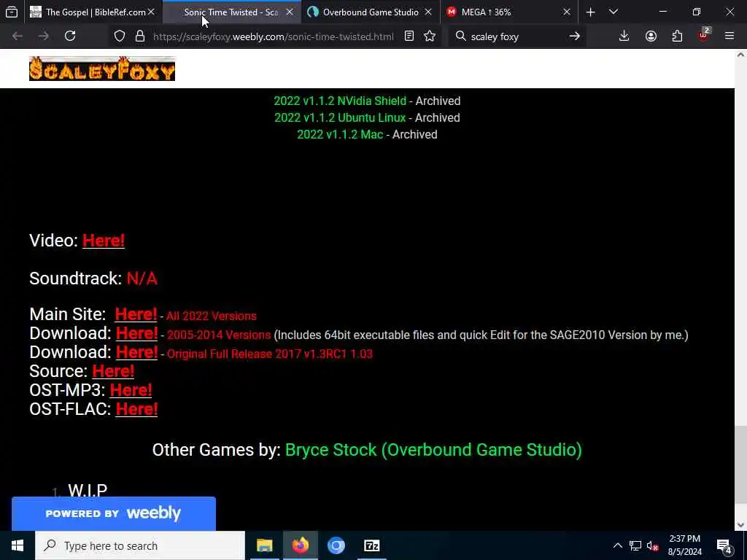Expand the list all tabs chevron
747x560 pixels.
coord(614,12)
